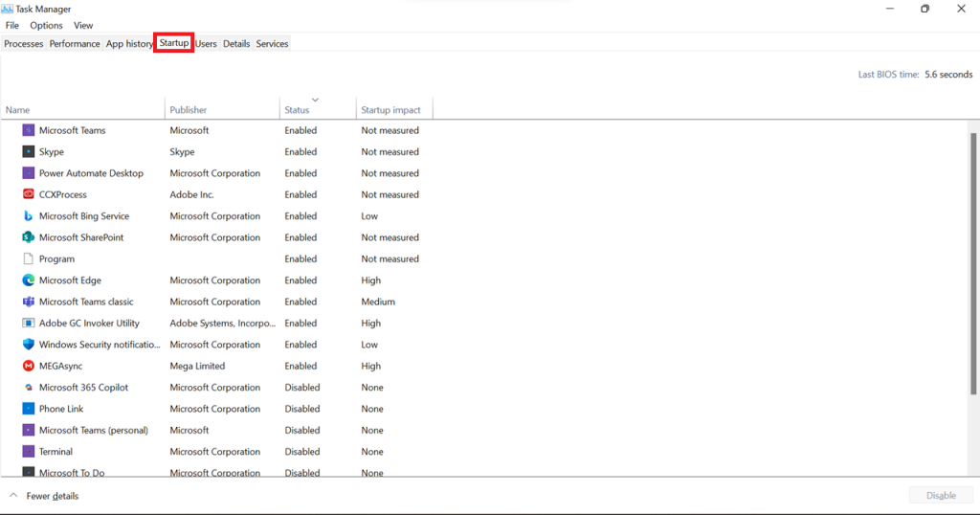Click the red MEGAsync icon

pyautogui.click(x=28, y=366)
